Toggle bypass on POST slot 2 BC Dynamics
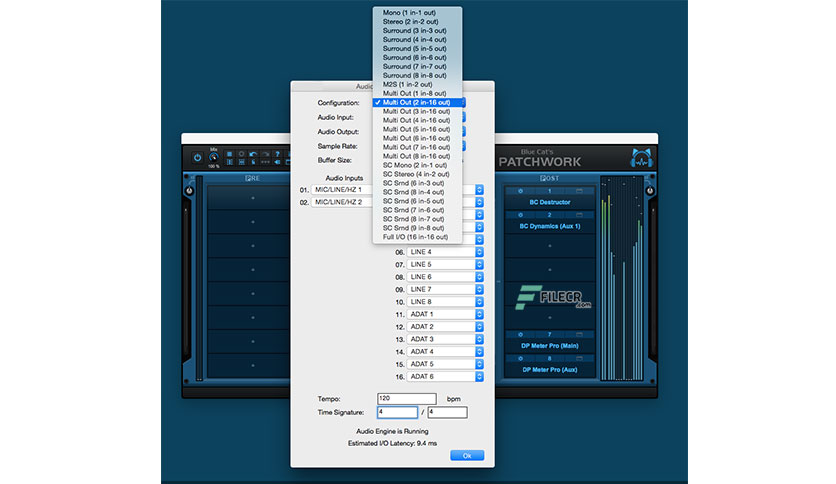 coord(520,215)
